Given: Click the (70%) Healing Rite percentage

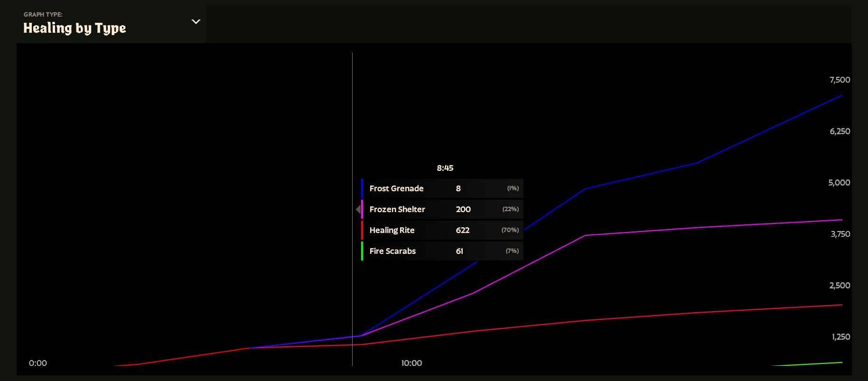Looking at the screenshot, I should click(x=510, y=230).
